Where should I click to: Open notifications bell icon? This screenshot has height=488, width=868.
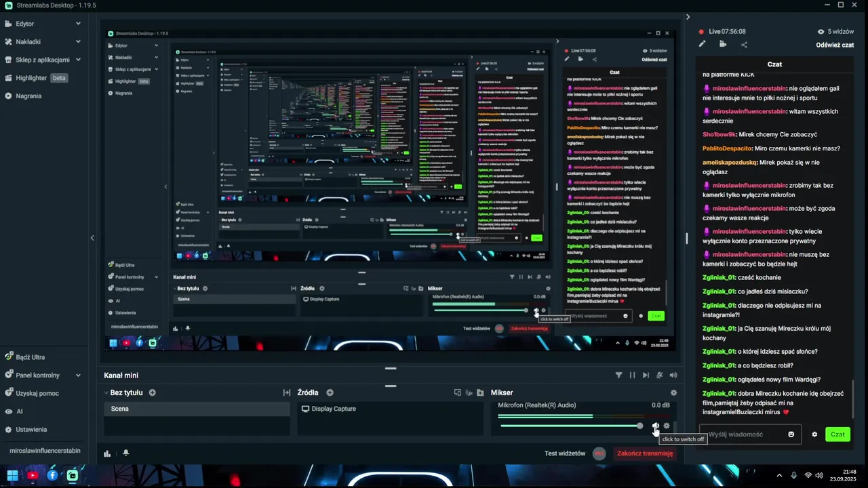125,453
